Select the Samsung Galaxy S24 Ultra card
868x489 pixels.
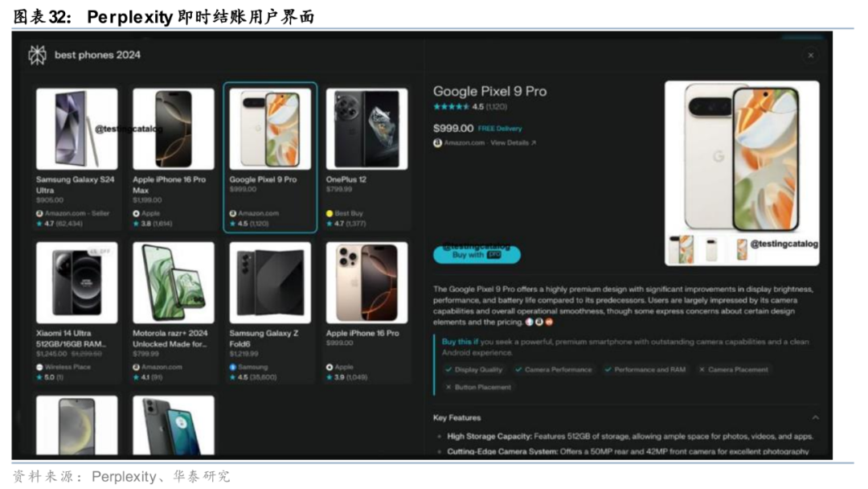point(77,158)
